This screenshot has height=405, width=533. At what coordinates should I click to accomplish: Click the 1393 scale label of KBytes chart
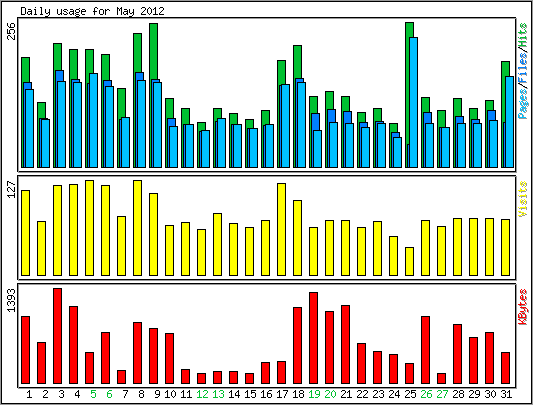click(12, 300)
